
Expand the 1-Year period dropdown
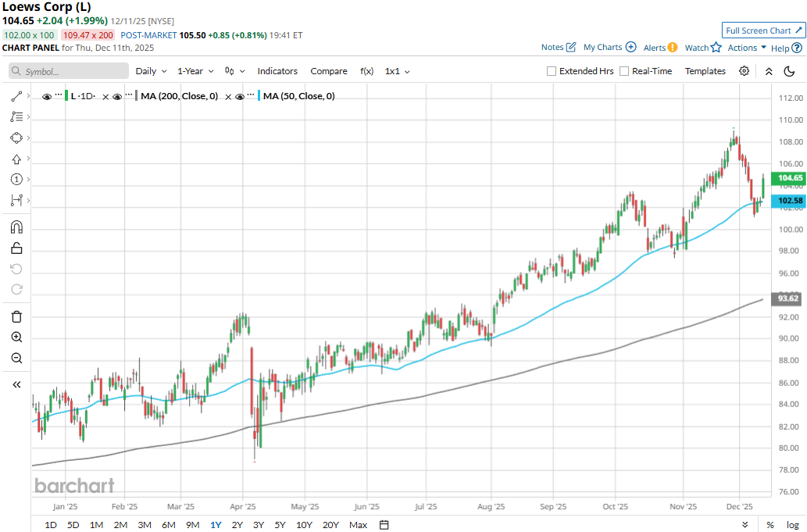click(x=195, y=71)
